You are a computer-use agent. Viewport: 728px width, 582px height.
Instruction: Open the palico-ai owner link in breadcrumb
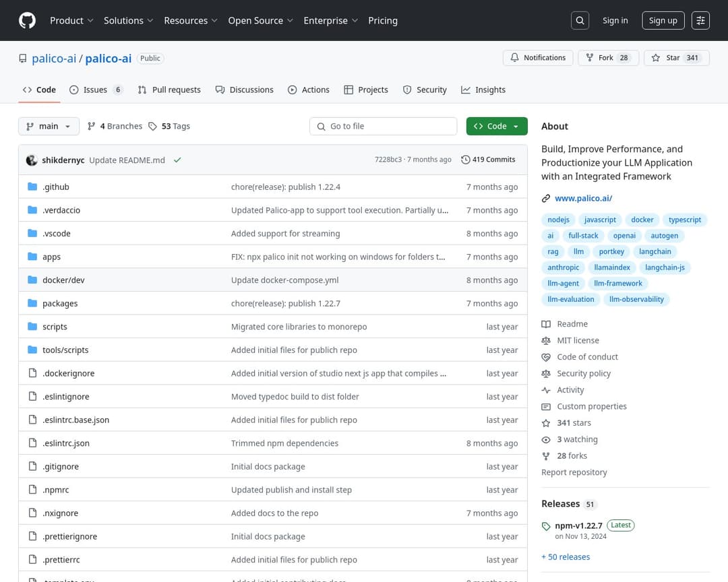[54, 59]
